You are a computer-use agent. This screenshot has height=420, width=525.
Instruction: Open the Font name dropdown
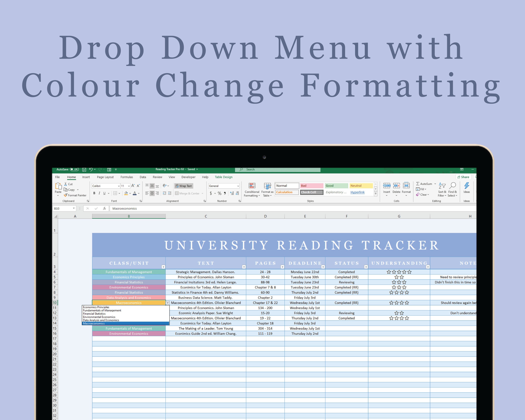coord(119,186)
